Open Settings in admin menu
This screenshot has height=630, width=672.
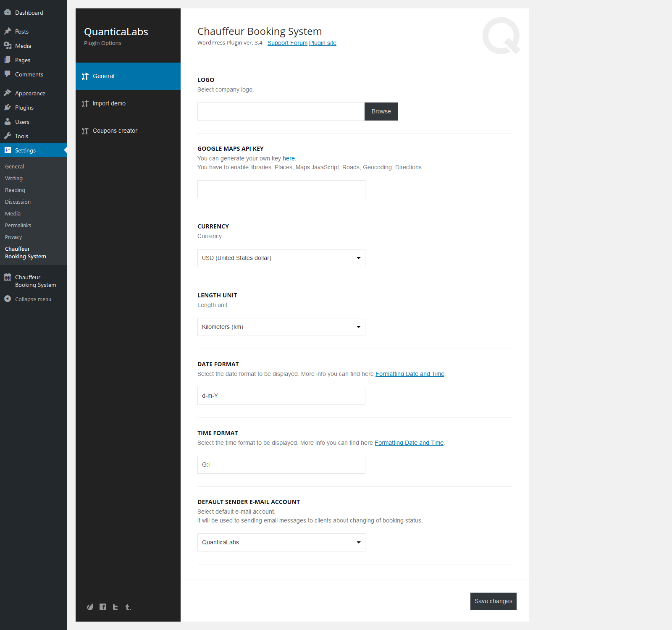click(x=34, y=150)
